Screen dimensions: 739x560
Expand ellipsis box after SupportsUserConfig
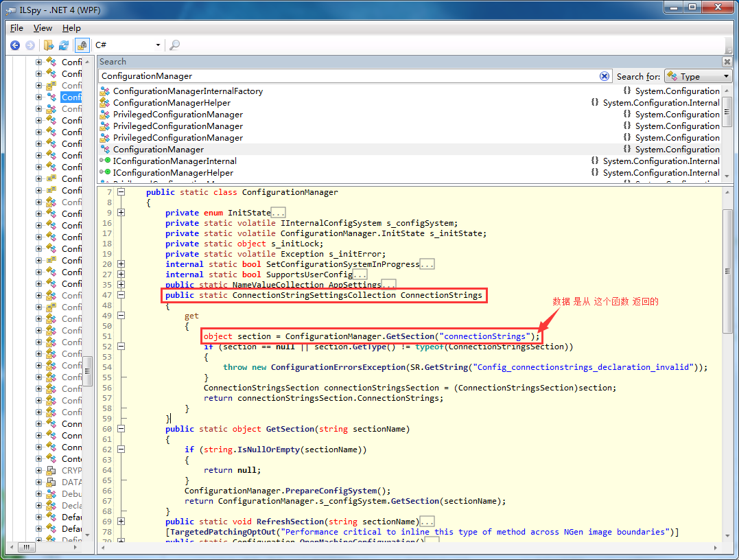click(360, 275)
